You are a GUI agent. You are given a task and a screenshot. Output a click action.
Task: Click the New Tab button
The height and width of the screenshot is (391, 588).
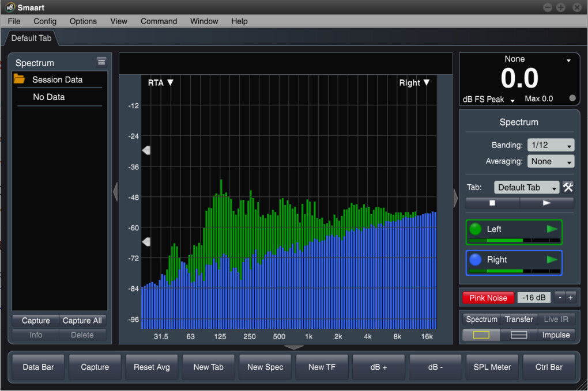point(209,367)
